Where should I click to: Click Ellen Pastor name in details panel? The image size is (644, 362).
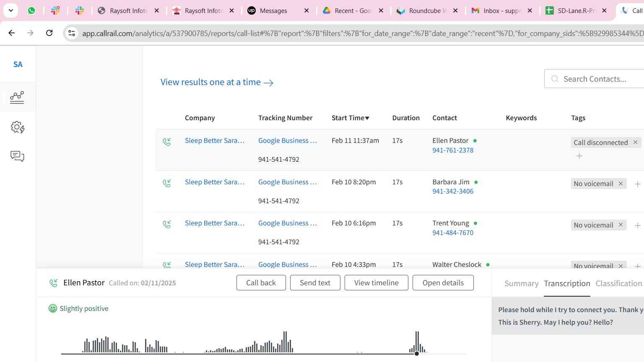(x=84, y=283)
